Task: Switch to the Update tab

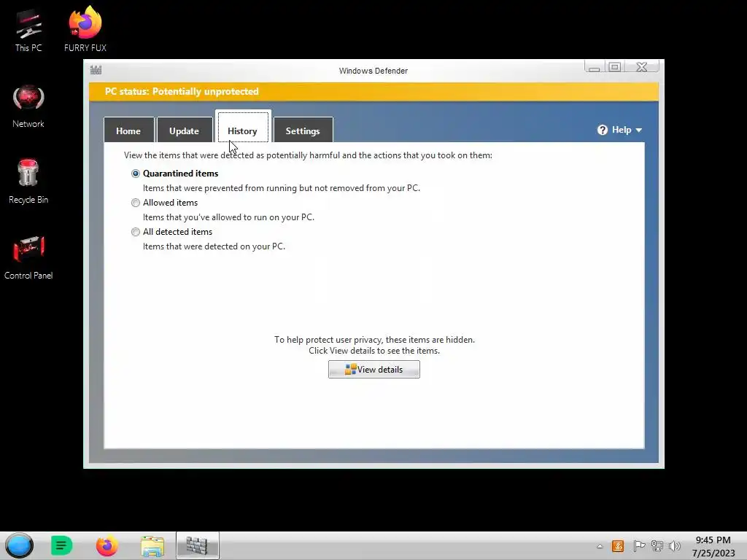Action: click(185, 130)
